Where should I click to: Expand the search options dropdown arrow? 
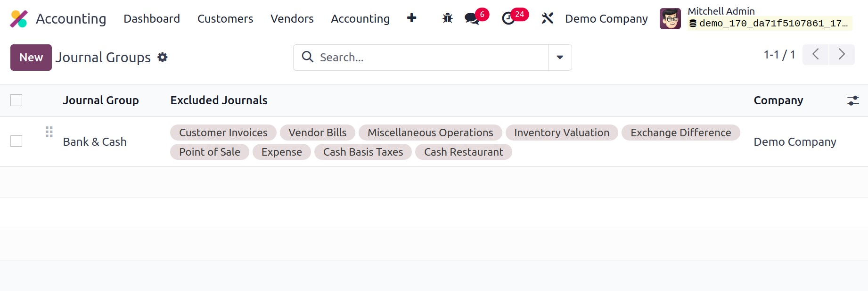[560, 58]
